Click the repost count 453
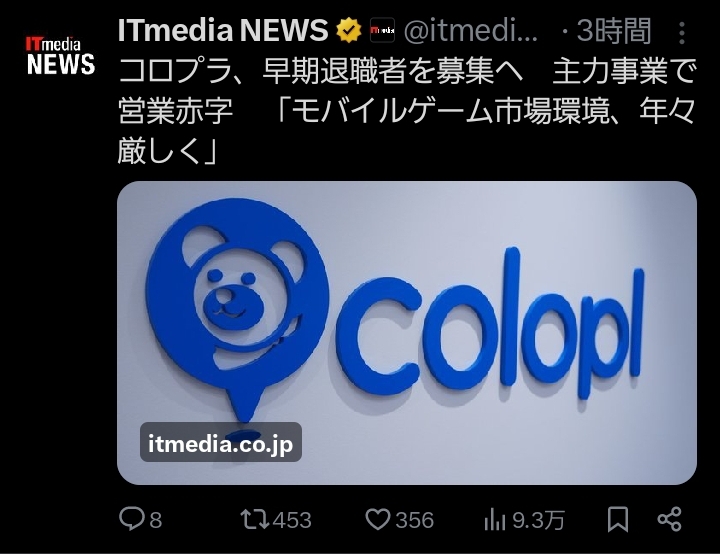This screenshot has height=554, width=720. 292,520
